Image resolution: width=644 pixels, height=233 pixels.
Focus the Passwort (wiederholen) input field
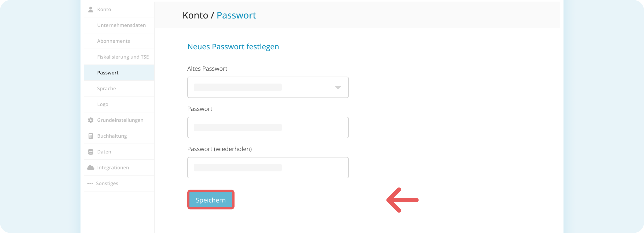click(268, 168)
